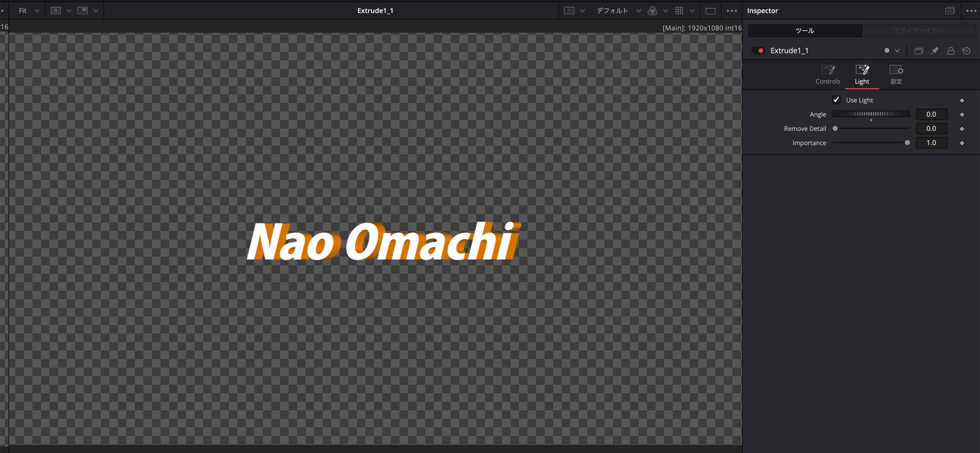The height and width of the screenshot is (453, 980).
Task: Click the pin icon for Extrude1_1
Action: (934, 51)
